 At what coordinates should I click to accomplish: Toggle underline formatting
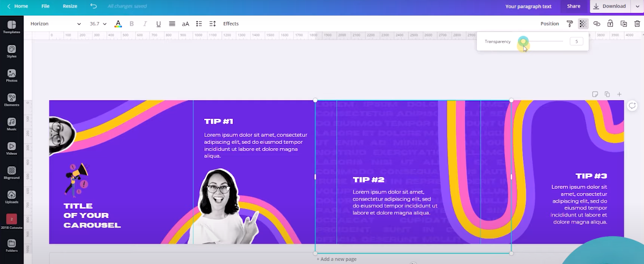coord(159,24)
